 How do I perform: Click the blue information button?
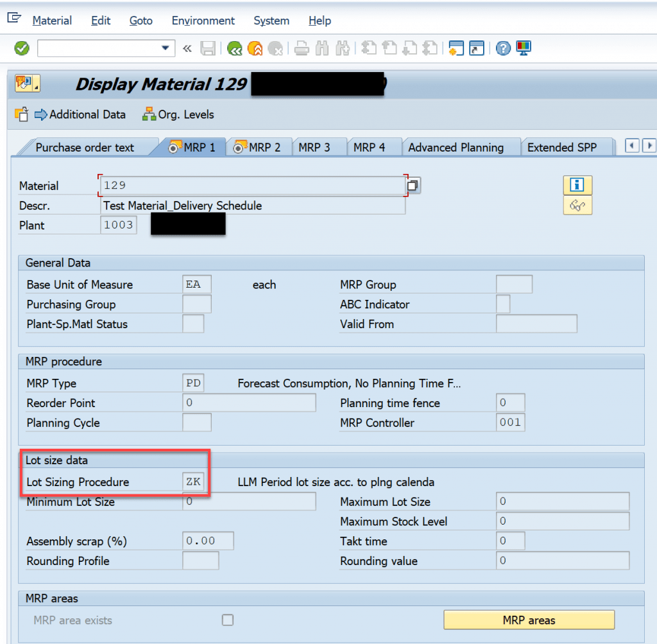[577, 185]
